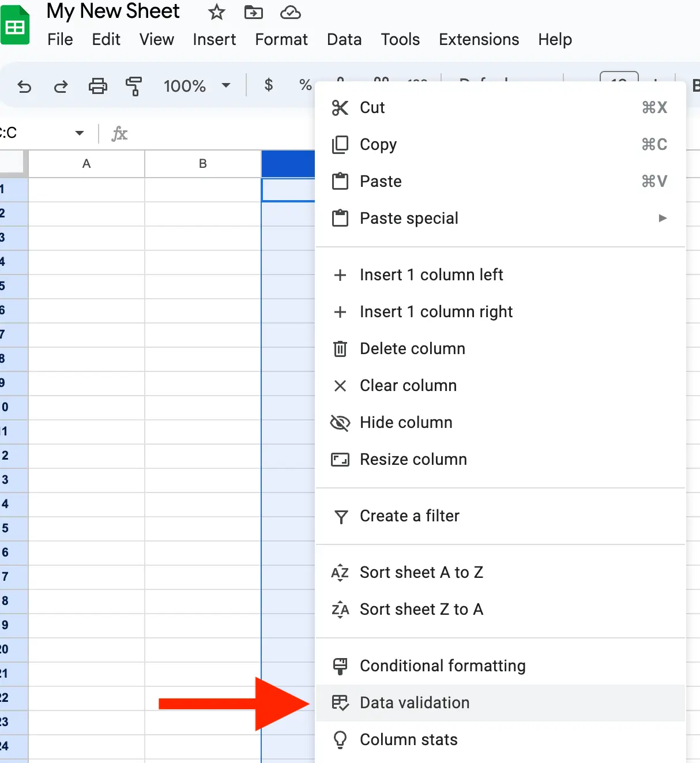Sort sheet A to Z
The width and height of the screenshot is (700, 763).
[x=421, y=572]
